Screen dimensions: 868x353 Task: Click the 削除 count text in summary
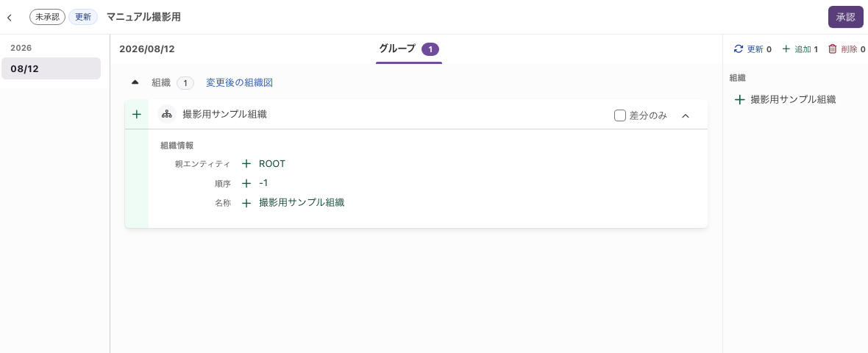click(853, 49)
